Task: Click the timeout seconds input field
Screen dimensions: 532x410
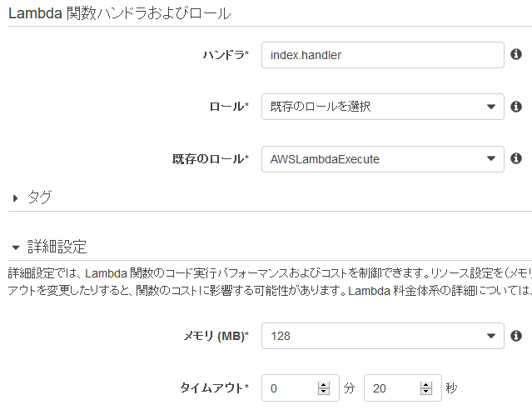Action: point(390,388)
